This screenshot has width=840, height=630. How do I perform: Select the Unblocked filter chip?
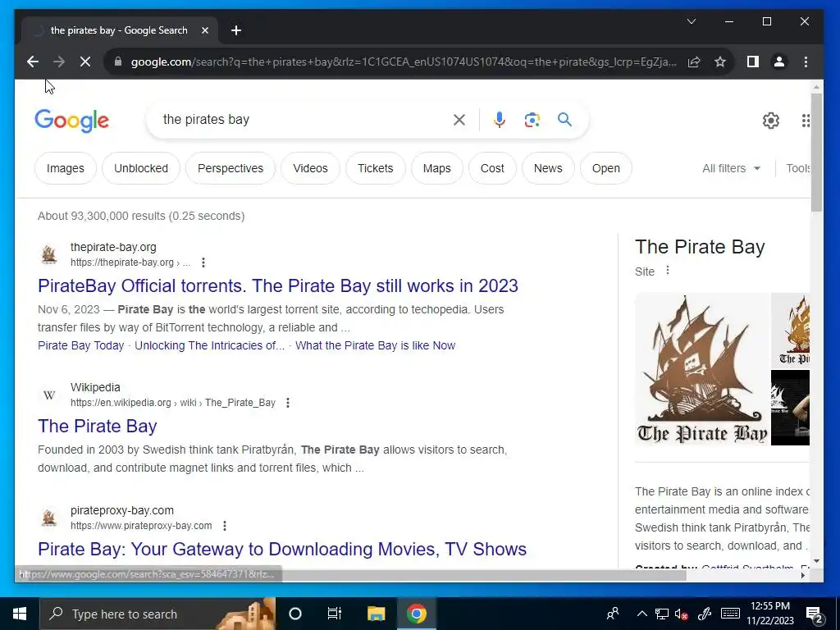pos(141,168)
